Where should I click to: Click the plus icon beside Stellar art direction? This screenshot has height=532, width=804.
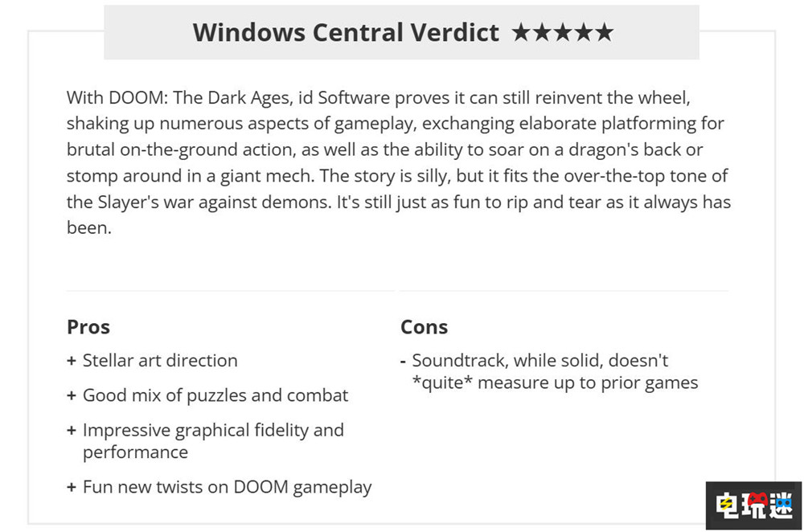pyautogui.click(x=72, y=361)
